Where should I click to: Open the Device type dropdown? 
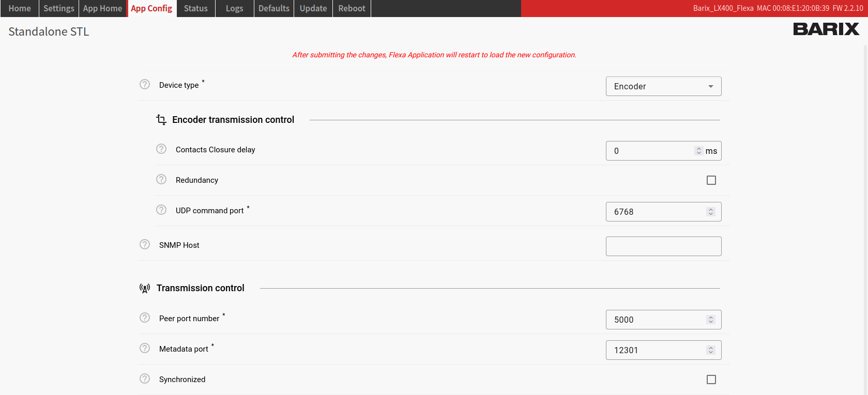coord(663,86)
